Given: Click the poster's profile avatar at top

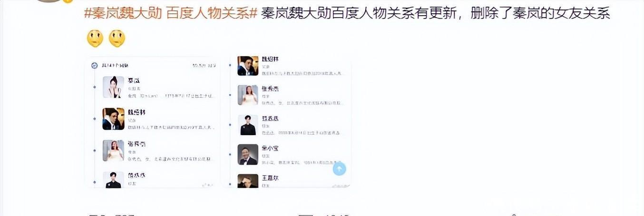Looking at the screenshot, I should pos(53,1).
